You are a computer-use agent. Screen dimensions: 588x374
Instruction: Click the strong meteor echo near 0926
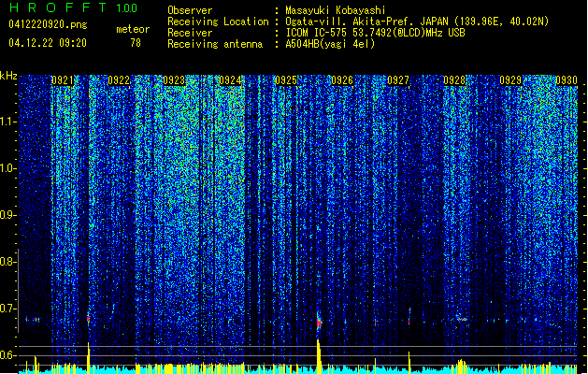click(319, 322)
